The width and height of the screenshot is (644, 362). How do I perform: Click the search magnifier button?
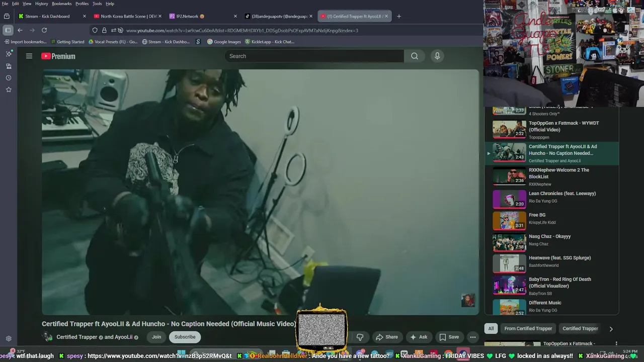click(415, 56)
